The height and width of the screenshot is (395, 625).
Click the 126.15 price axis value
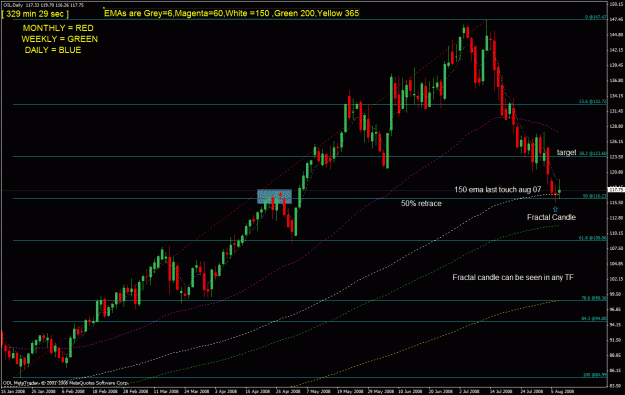click(x=616, y=141)
